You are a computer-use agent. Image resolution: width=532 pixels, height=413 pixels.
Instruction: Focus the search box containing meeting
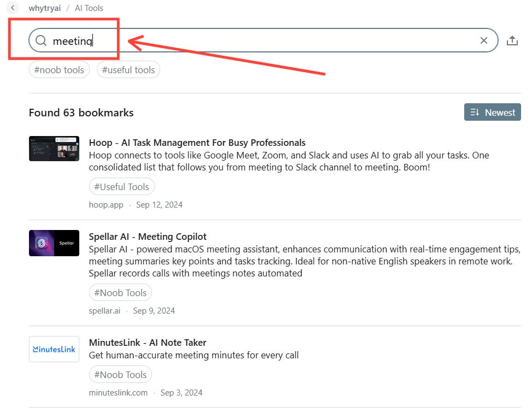click(264, 40)
